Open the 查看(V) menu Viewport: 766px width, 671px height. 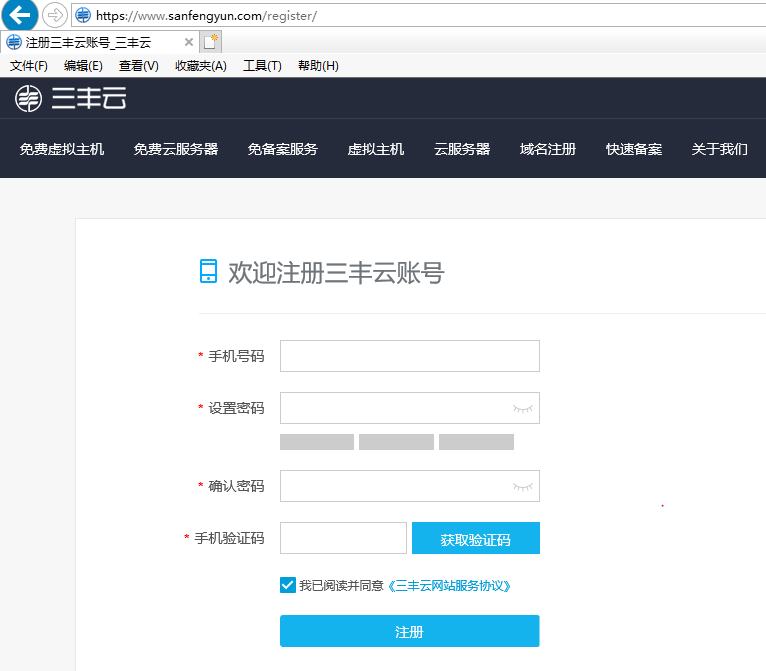pyautogui.click(x=138, y=66)
